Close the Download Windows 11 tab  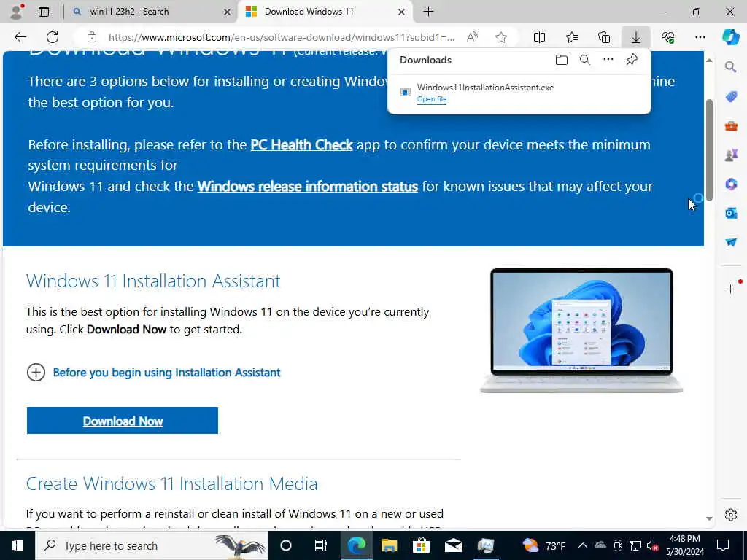(x=401, y=12)
